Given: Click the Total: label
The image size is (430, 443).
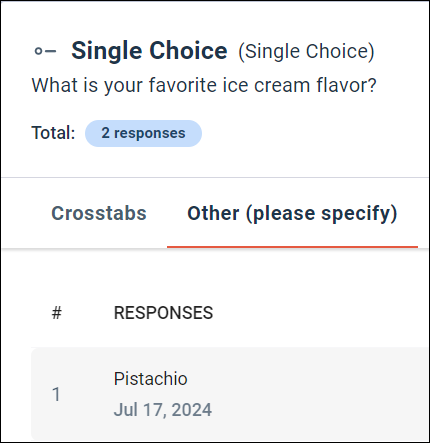Looking at the screenshot, I should pos(53,133).
